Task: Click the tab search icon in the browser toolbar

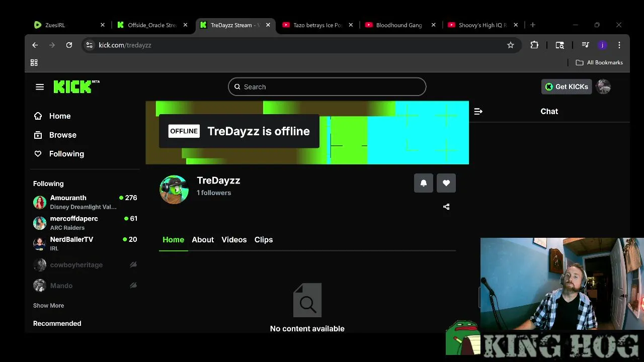Action: click(559, 45)
